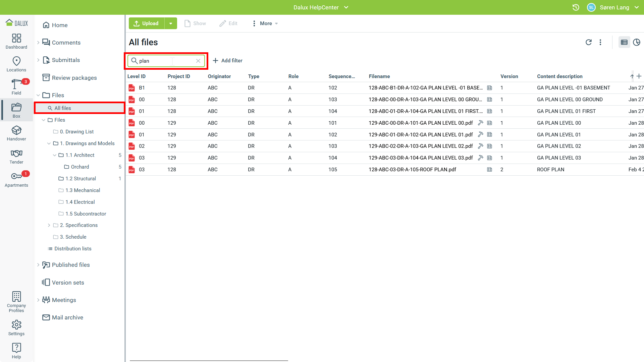Open the drawing sheet icon on ROOF PLAN row
This screenshot has height=362, width=644.
490,169
